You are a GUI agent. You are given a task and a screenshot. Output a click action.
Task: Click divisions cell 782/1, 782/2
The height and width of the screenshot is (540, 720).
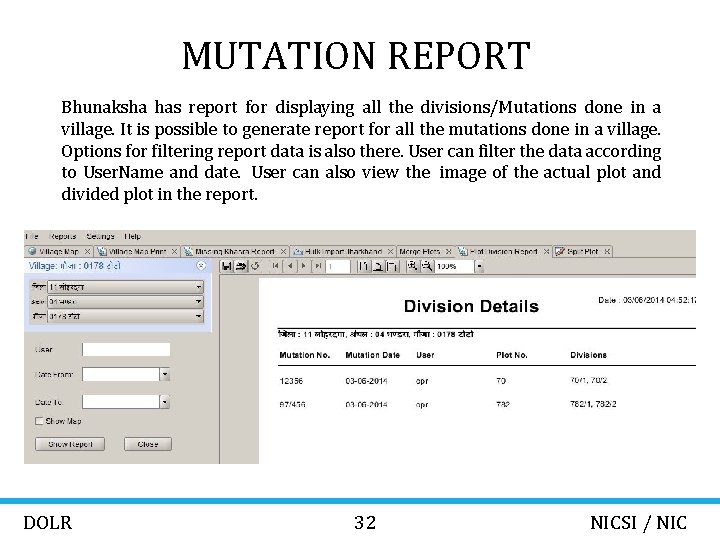coord(593,404)
